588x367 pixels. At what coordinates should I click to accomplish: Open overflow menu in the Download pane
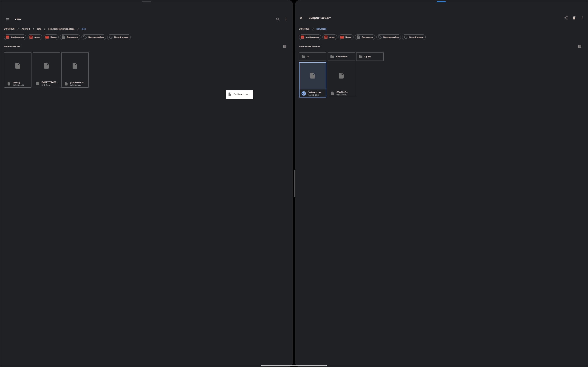(x=582, y=18)
